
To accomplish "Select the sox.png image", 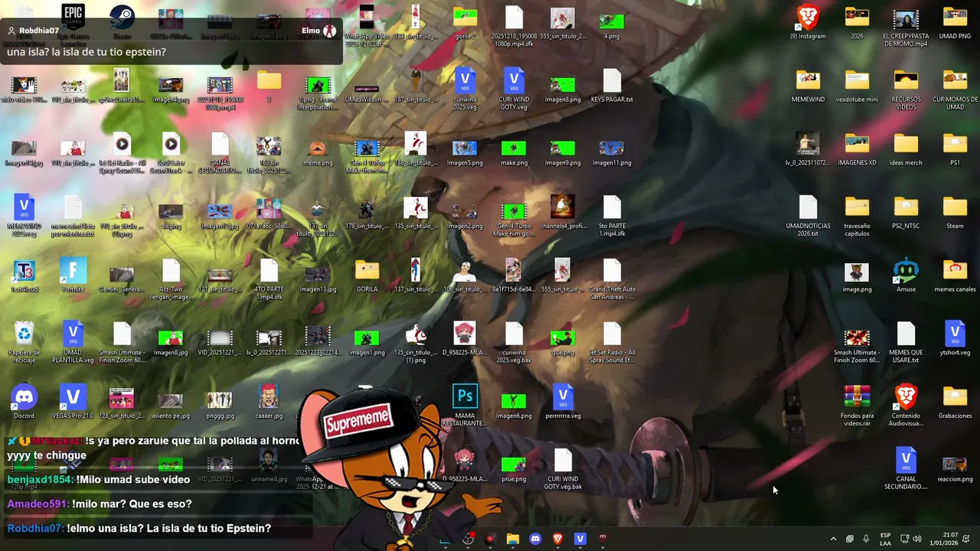I will pyautogui.click(x=171, y=213).
